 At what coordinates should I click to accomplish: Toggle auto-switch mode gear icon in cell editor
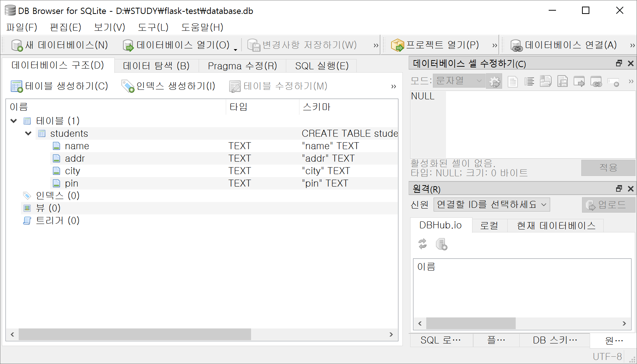click(494, 81)
